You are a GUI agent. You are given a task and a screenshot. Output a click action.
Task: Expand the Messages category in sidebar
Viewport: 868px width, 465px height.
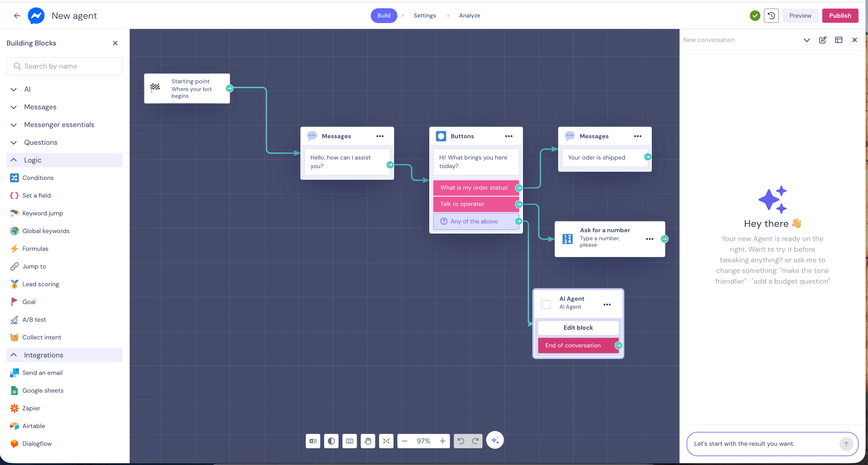64,107
